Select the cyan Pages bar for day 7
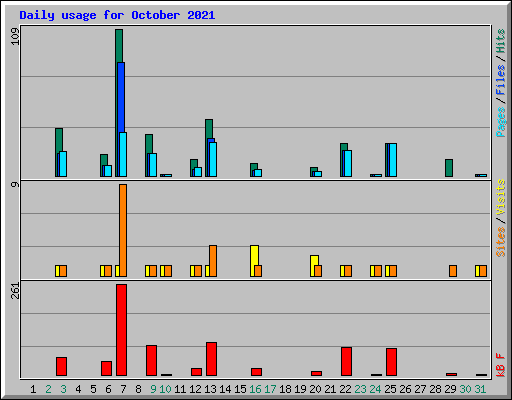The width and height of the screenshot is (512, 400). click(123, 154)
